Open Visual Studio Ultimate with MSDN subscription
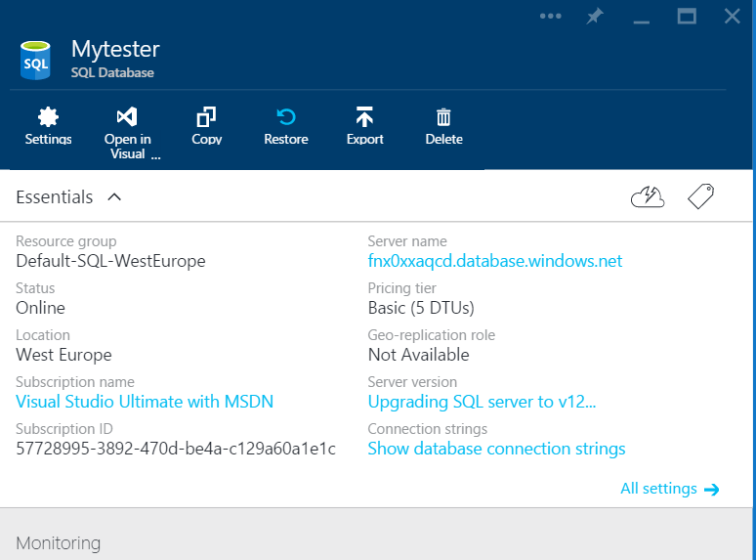756x560 pixels. coord(145,402)
